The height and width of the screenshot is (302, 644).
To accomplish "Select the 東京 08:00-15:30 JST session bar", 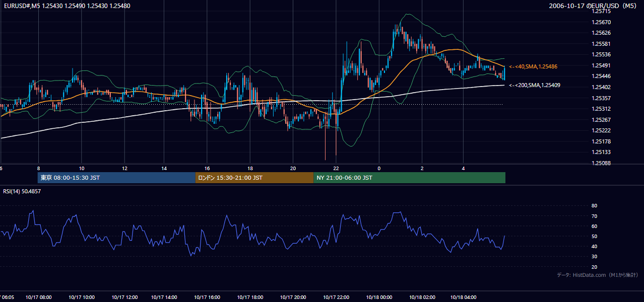I will (x=116, y=178).
